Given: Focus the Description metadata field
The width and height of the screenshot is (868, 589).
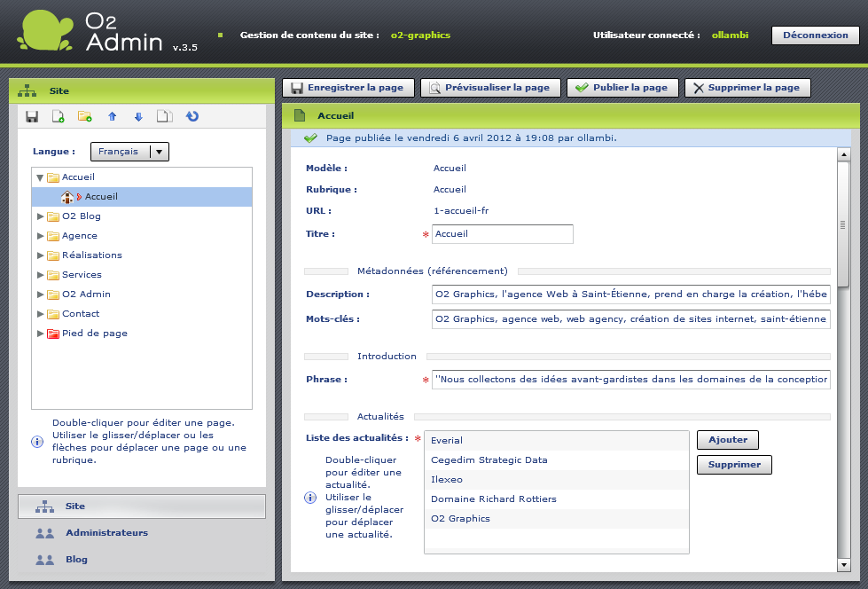Looking at the screenshot, I should (631, 294).
